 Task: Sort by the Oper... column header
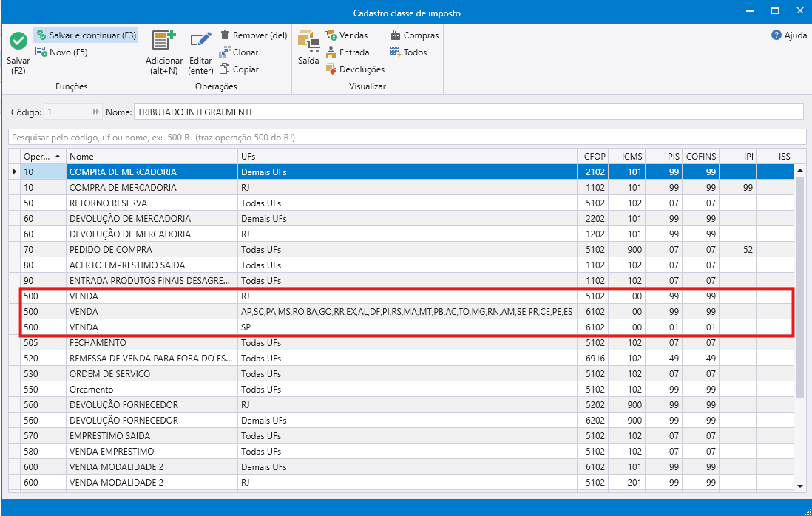click(43, 156)
